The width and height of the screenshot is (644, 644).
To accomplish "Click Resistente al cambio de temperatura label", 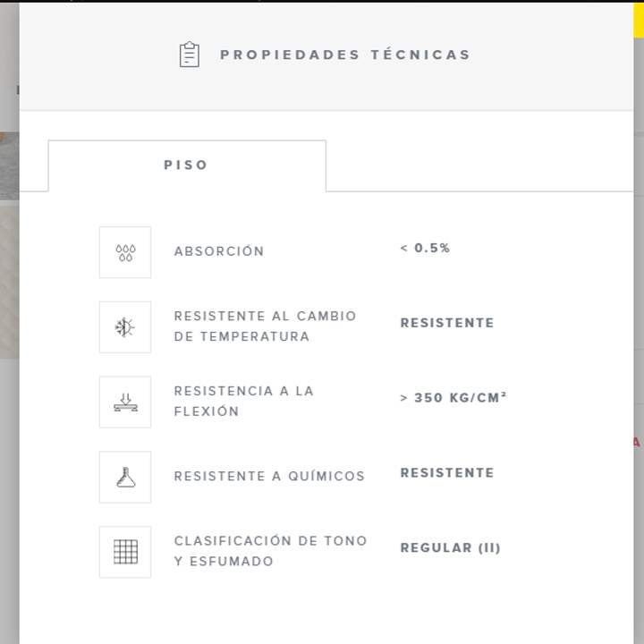I will click(x=265, y=326).
